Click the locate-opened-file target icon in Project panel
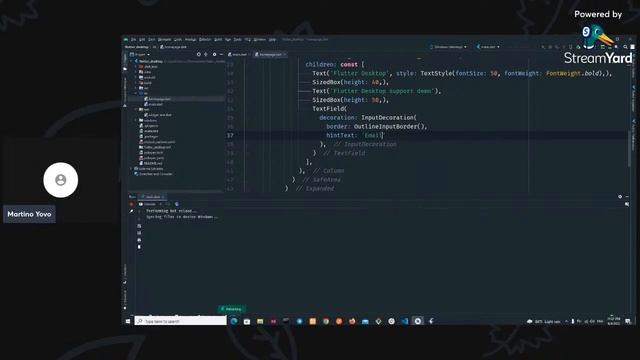 coord(199,54)
